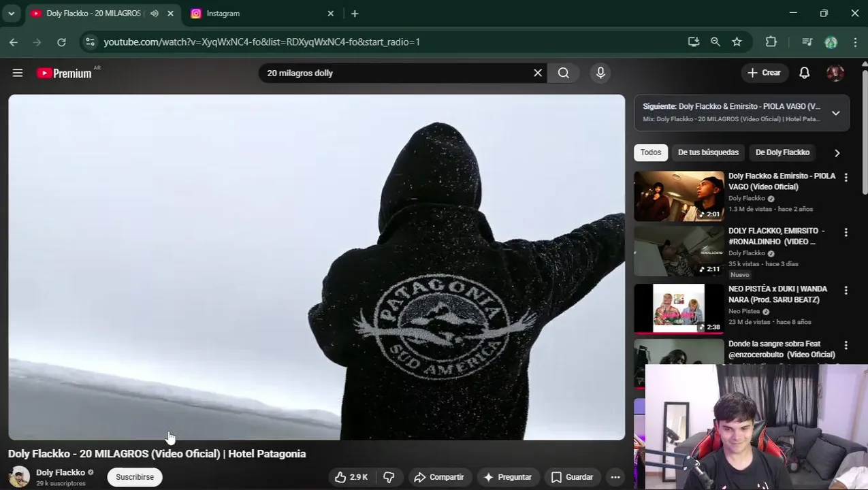Run search with magnifier button
The width and height of the screenshot is (868, 490).
click(x=564, y=73)
